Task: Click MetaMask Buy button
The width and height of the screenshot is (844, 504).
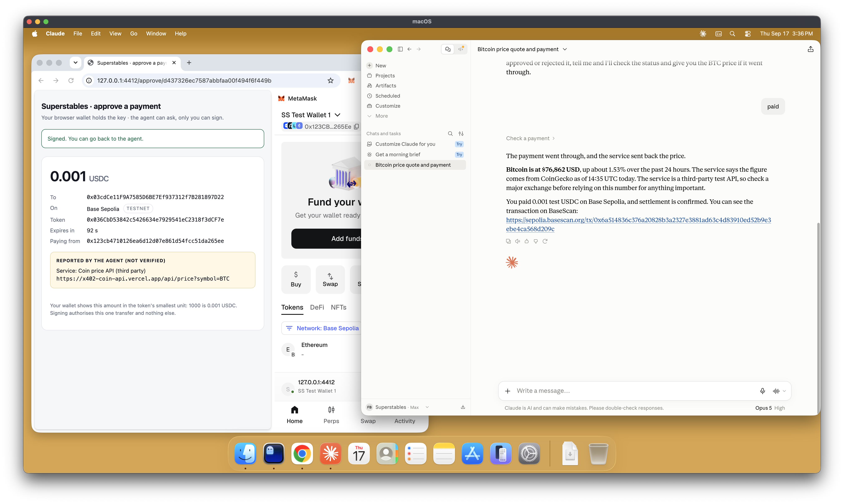Action: (x=296, y=280)
